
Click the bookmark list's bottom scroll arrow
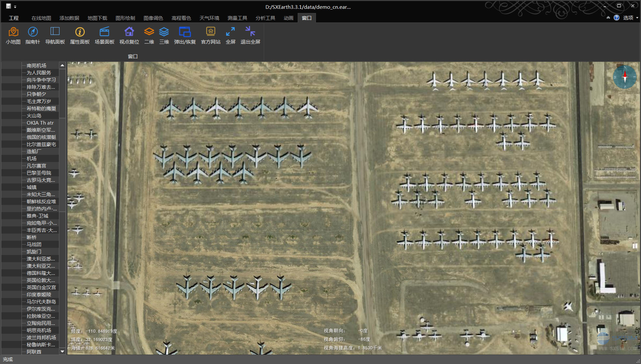click(x=62, y=351)
